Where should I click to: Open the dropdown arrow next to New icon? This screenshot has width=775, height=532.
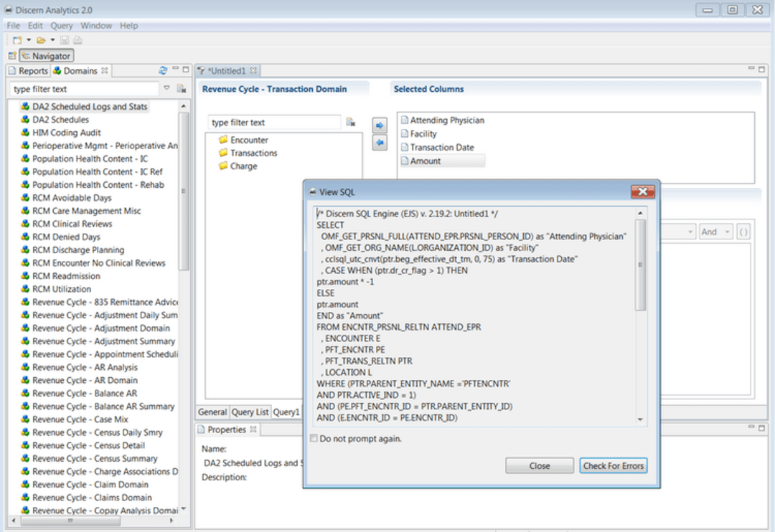tap(27, 40)
